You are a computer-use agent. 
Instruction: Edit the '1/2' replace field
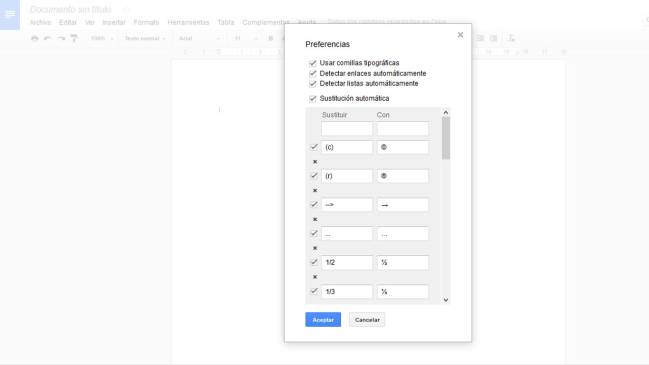tap(347, 262)
